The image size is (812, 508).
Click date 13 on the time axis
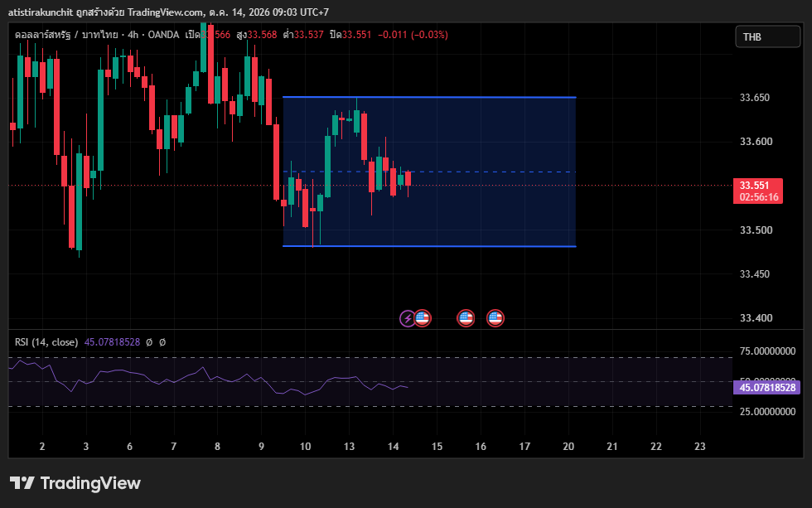pyautogui.click(x=349, y=447)
